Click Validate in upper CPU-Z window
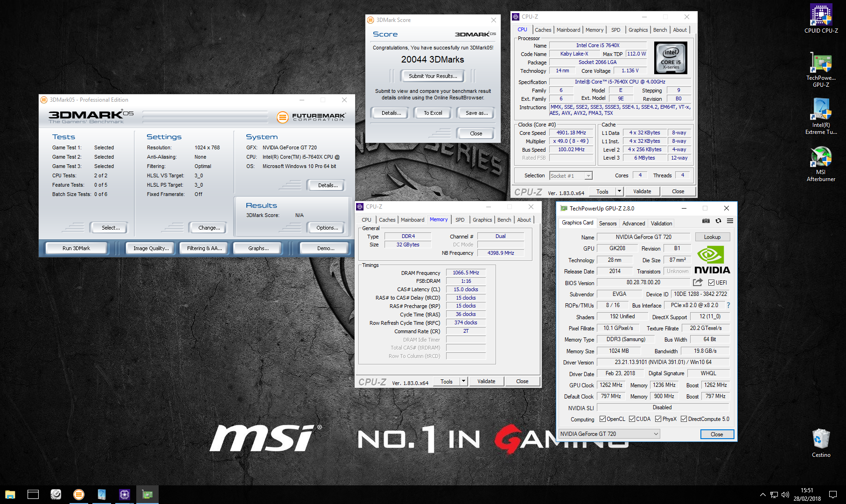Viewport: 846px width, 504px height. coord(642,191)
